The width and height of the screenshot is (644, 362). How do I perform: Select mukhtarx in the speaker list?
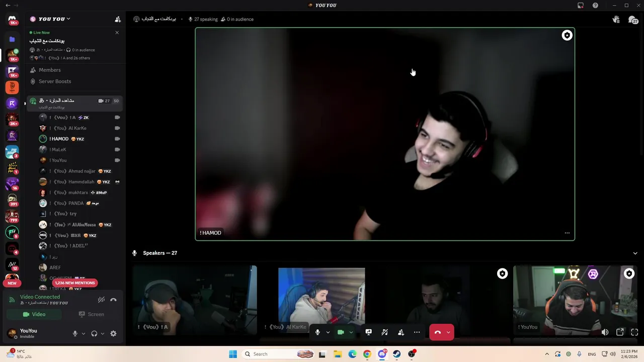[80, 193]
